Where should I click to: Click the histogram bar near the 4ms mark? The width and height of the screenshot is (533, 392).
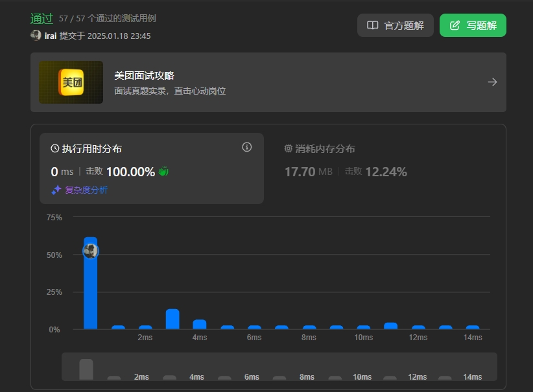tap(200, 324)
